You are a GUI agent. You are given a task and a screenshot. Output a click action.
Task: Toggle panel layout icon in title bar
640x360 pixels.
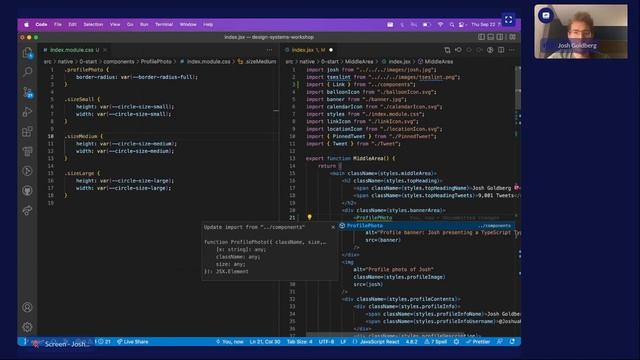[491, 37]
